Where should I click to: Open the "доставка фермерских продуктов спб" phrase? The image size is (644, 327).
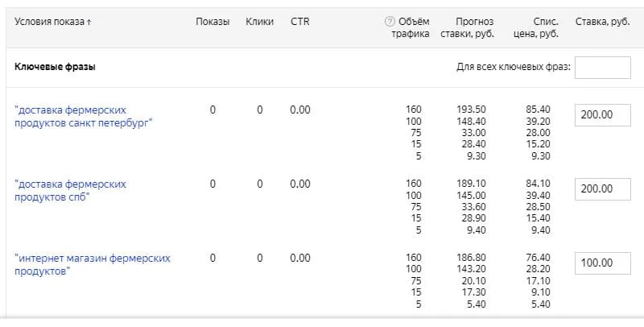[71, 191]
